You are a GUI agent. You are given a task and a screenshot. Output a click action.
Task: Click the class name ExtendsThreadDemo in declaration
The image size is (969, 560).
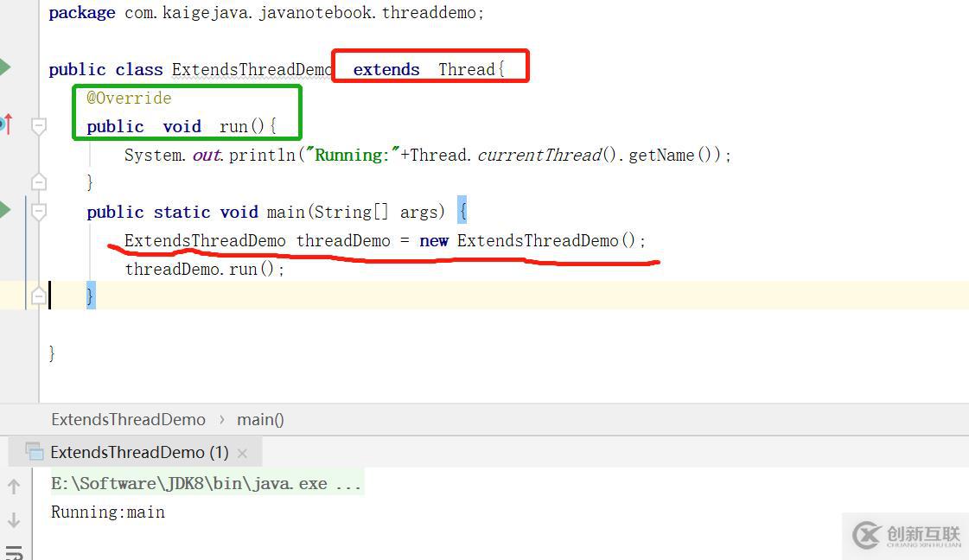point(252,69)
